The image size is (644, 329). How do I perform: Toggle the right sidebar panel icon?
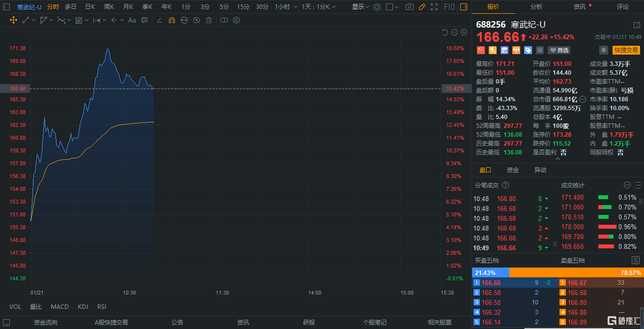[464, 7]
